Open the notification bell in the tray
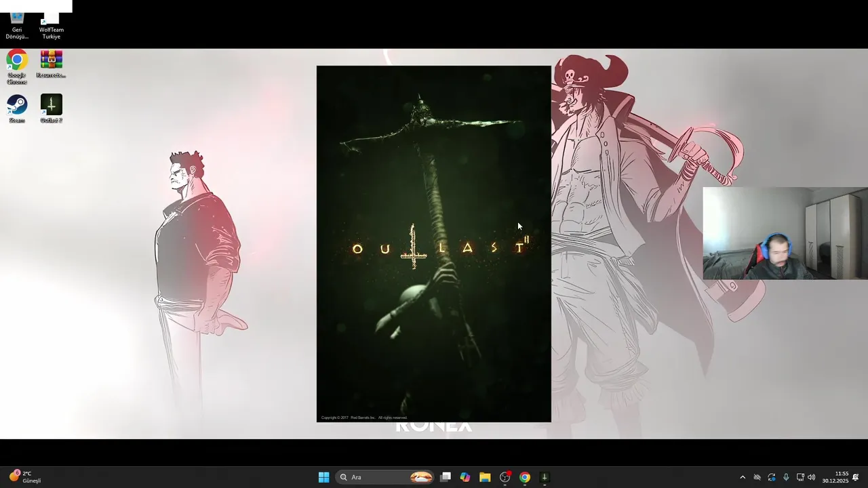This screenshot has height=488, width=868. tap(856, 477)
